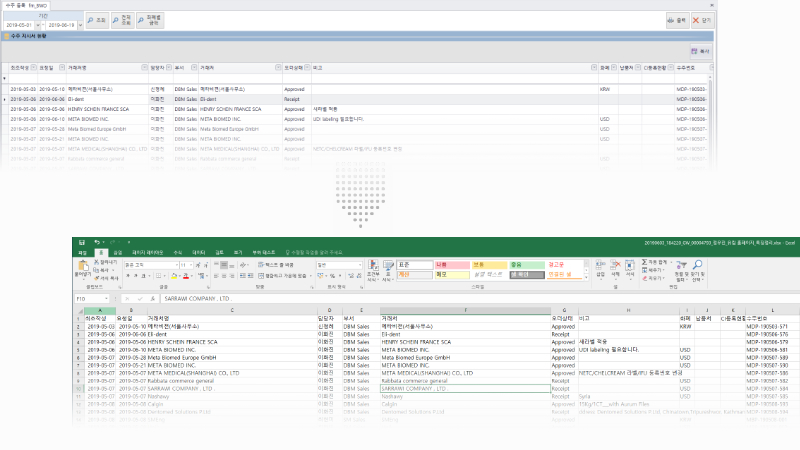Switch to the 페이지 레이아웃 tab in Excel
The width and height of the screenshot is (800, 450).
coord(147,253)
